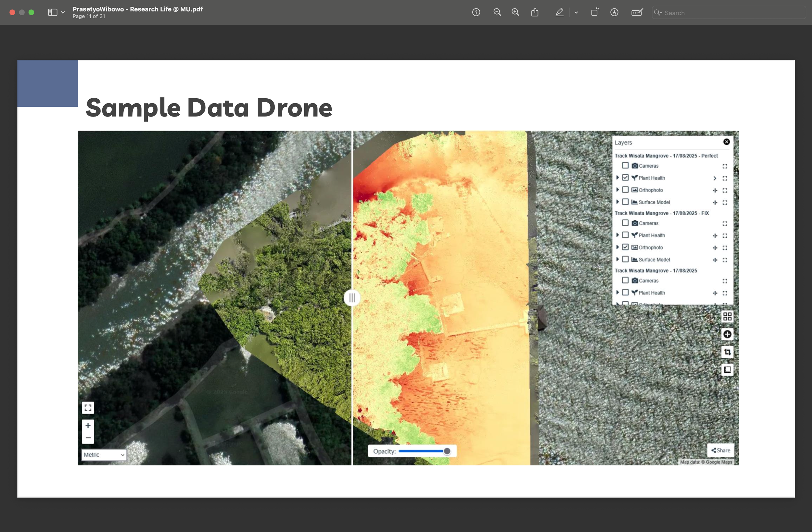This screenshot has width=812, height=532.
Task: Check the Cameras checkbox under Perfect track
Action: coord(625,166)
